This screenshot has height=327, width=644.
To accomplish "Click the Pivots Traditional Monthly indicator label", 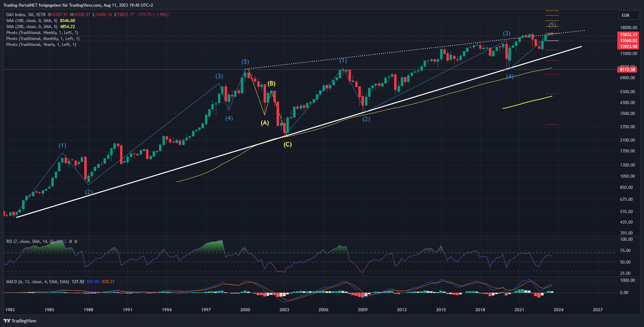I will click(43, 39).
